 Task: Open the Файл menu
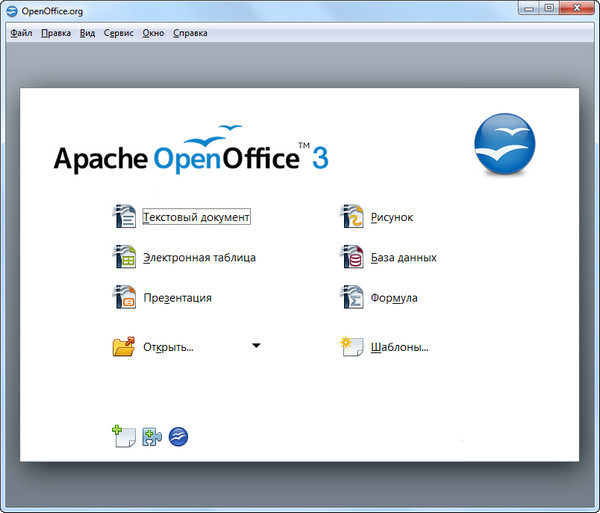(x=21, y=33)
